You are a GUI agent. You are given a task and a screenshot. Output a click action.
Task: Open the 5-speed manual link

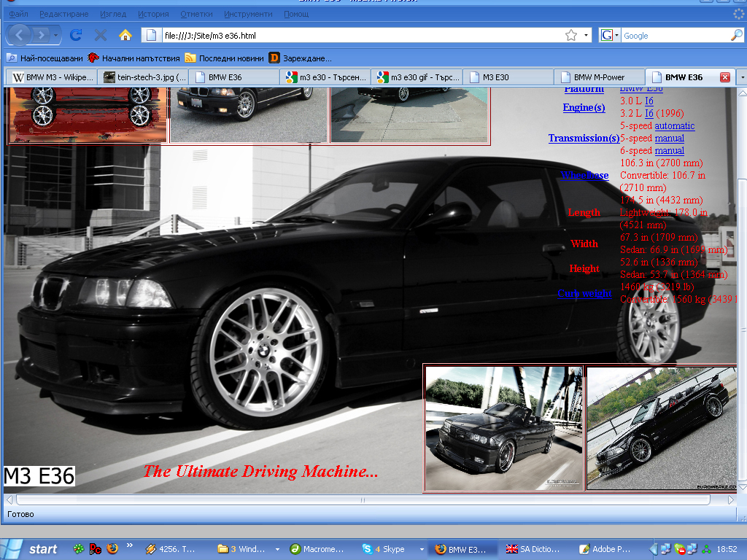pyautogui.click(x=669, y=138)
